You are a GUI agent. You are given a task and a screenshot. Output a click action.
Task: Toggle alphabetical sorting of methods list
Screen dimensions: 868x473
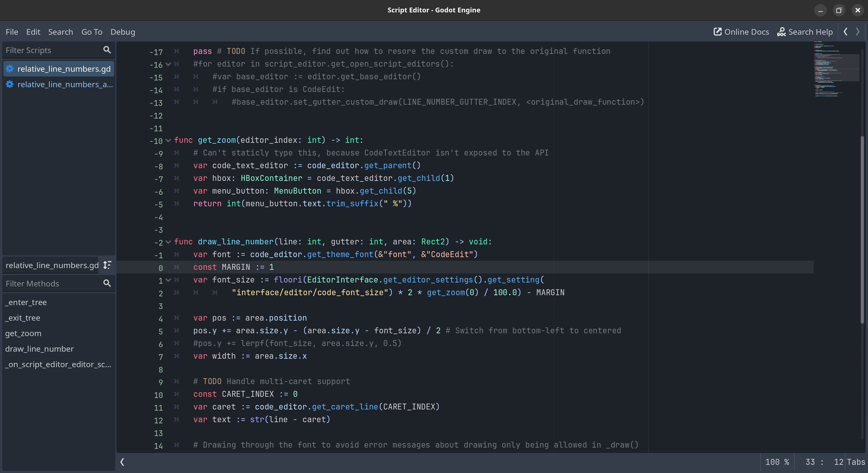(x=107, y=265)
